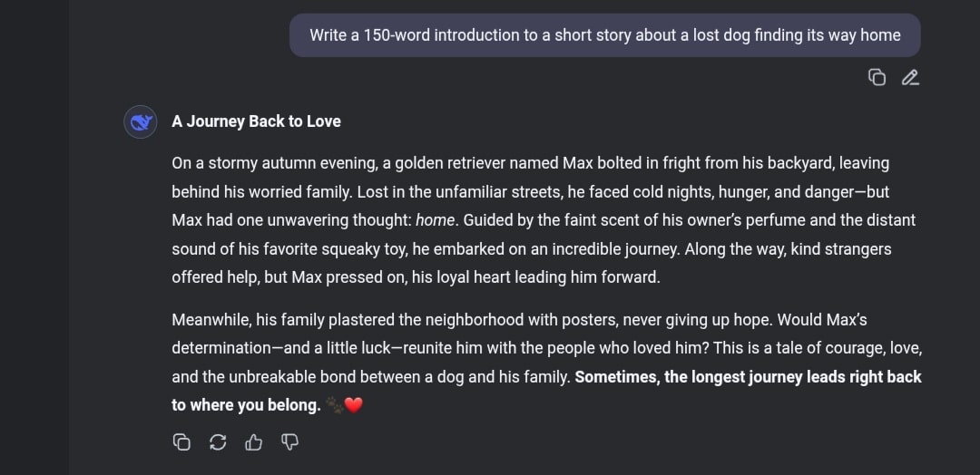This screenshot has height=475, width=980.
Task: Give the response a thumbs up
Action: pyautogui.click(x=254, y=442)
